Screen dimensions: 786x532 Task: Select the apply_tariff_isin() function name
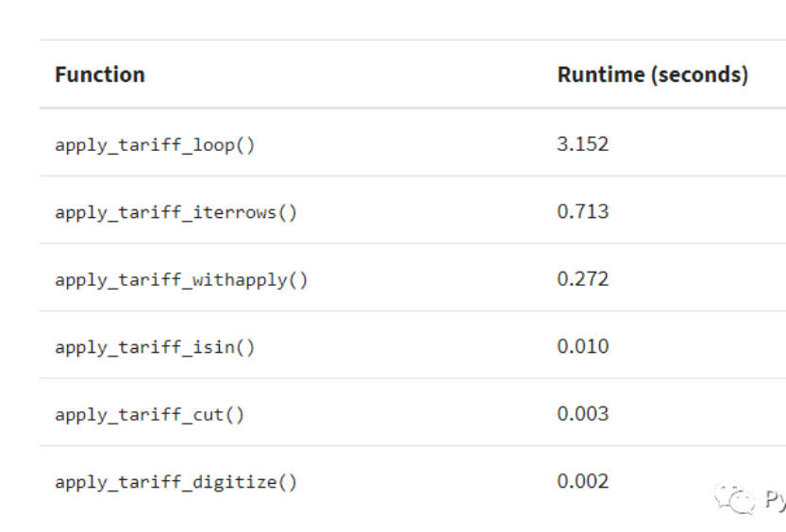coord(155,347)
